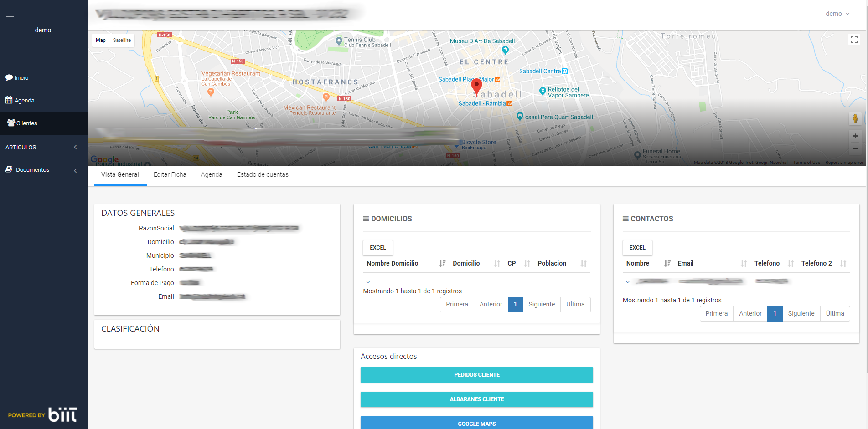Sort contacts by Telefono column

767,263
